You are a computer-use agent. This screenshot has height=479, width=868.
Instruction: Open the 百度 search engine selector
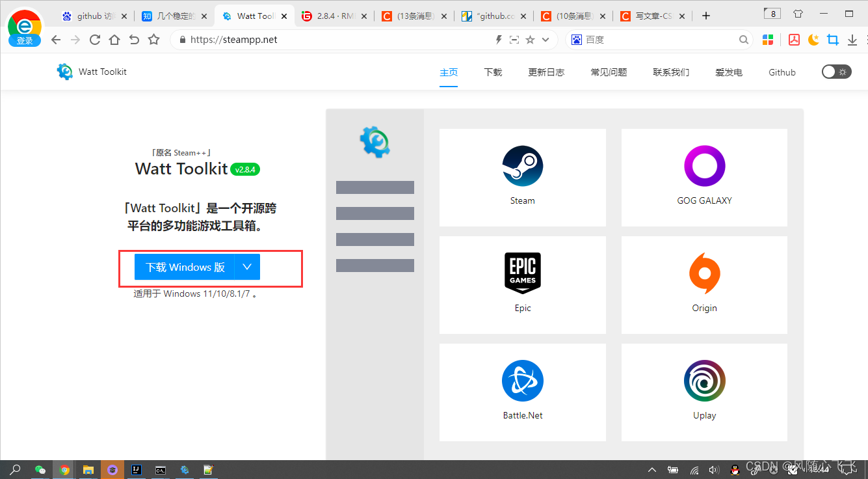click(576, 39)
